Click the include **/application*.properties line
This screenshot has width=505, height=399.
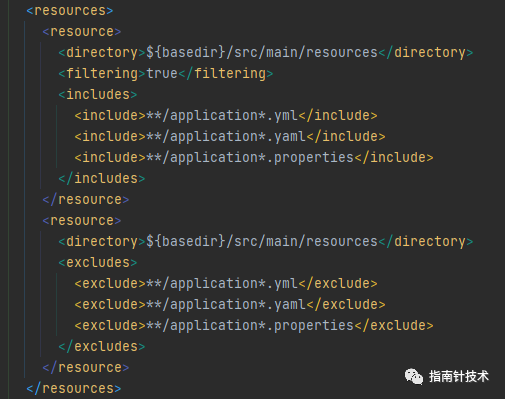[254, 157]
